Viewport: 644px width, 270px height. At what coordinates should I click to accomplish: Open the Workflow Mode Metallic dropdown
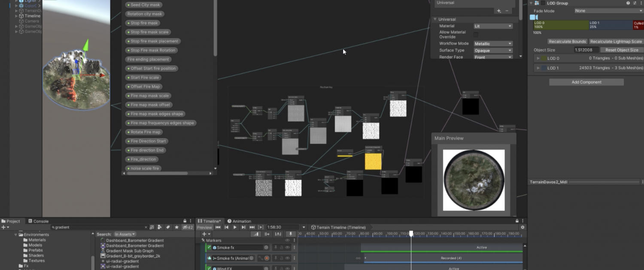click(x=493, y=44)
